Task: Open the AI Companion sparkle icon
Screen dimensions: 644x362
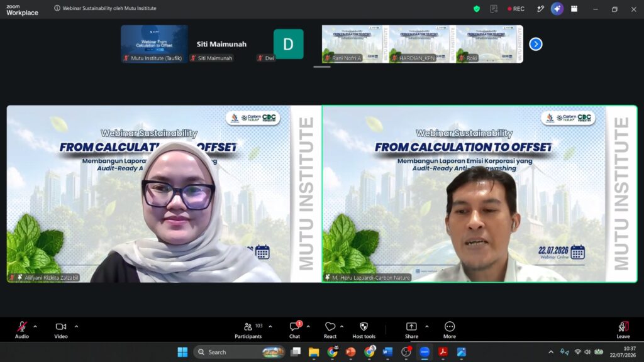Action: point(557,9)
